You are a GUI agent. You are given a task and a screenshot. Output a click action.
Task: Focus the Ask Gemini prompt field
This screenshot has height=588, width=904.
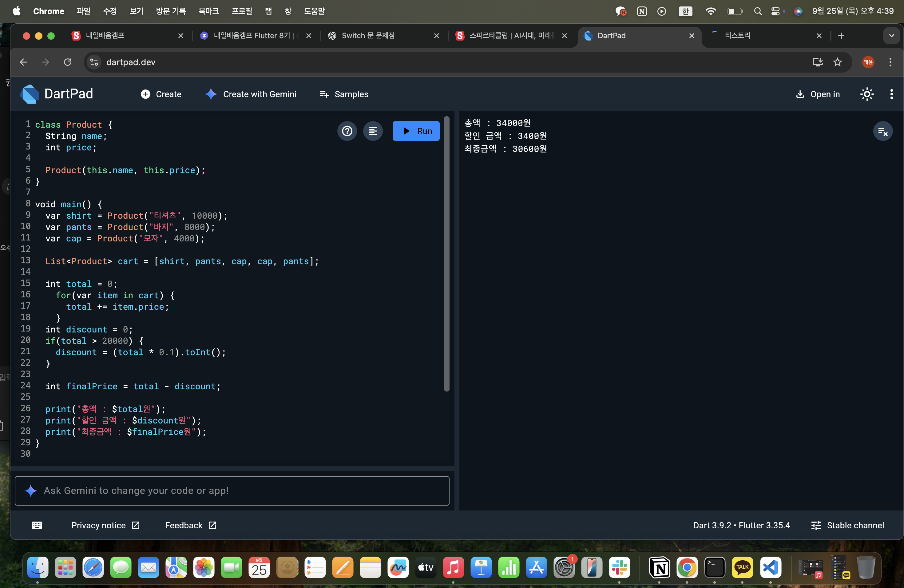[x=232, y=491]
